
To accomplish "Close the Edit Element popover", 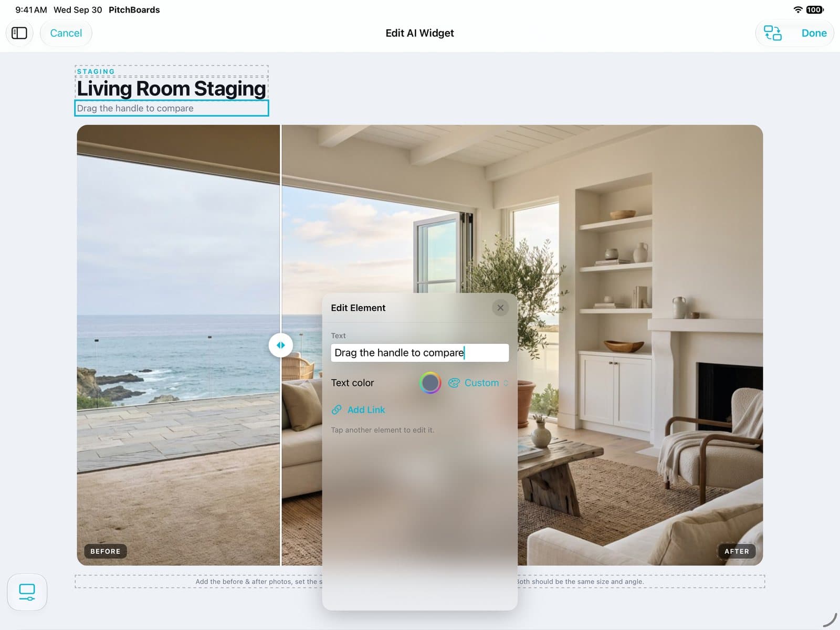I will pyautogui.click(x=500, y=308).
